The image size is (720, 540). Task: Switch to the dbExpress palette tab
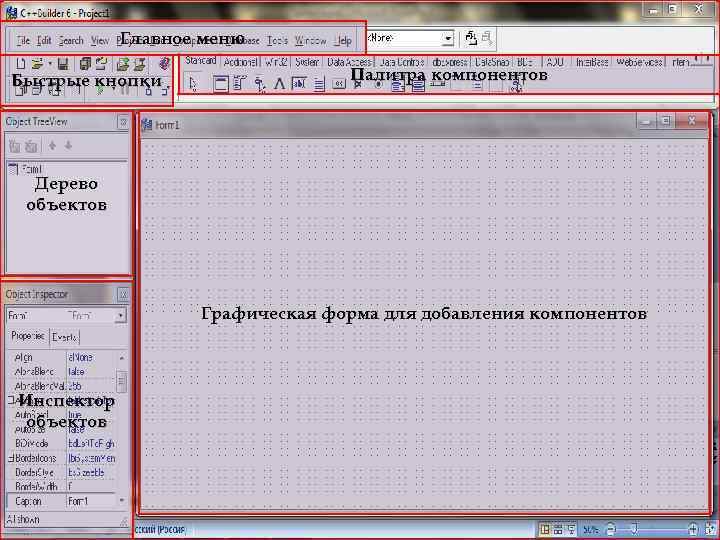(x=450, y=62)
